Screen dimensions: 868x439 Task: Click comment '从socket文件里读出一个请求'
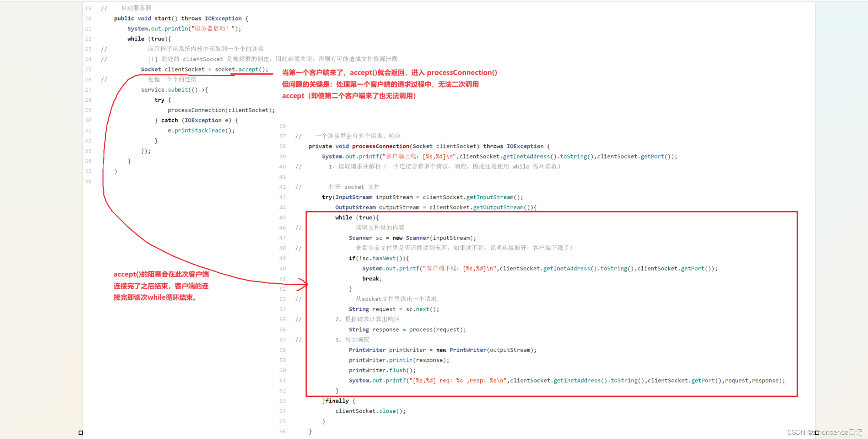(x=396, y=299)
